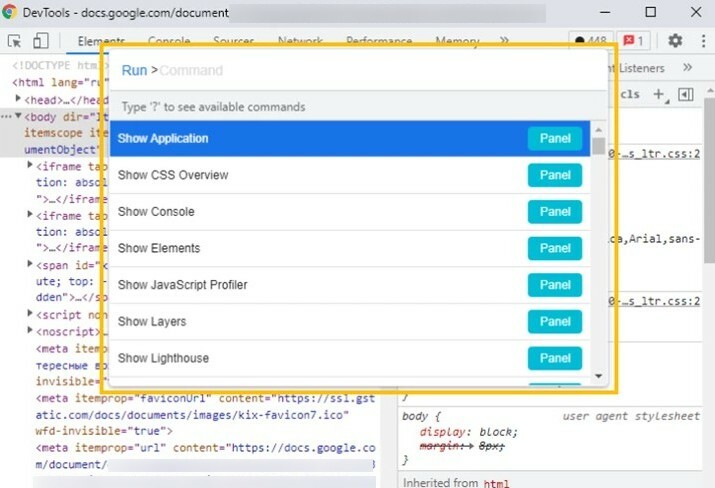Open the DevTools kebab menu

(703, 41)
